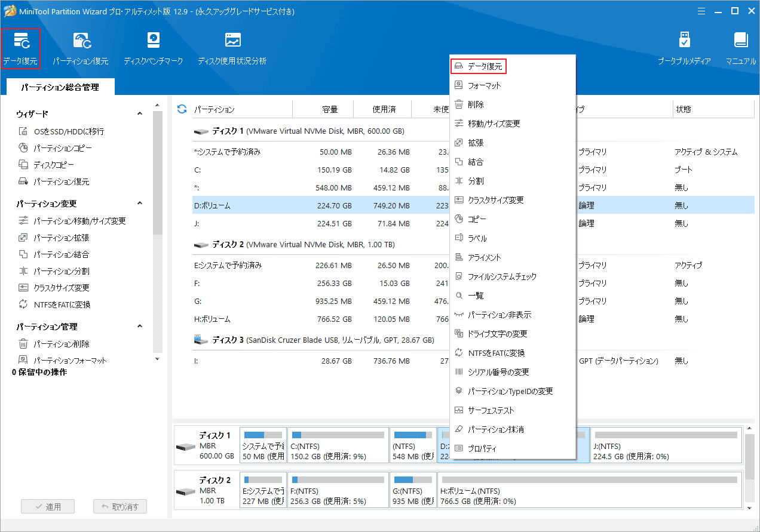Select the ディスク 2 header row
Viewport: 760px width, 532px height.
pyautogui.click(x=473, y=244)
